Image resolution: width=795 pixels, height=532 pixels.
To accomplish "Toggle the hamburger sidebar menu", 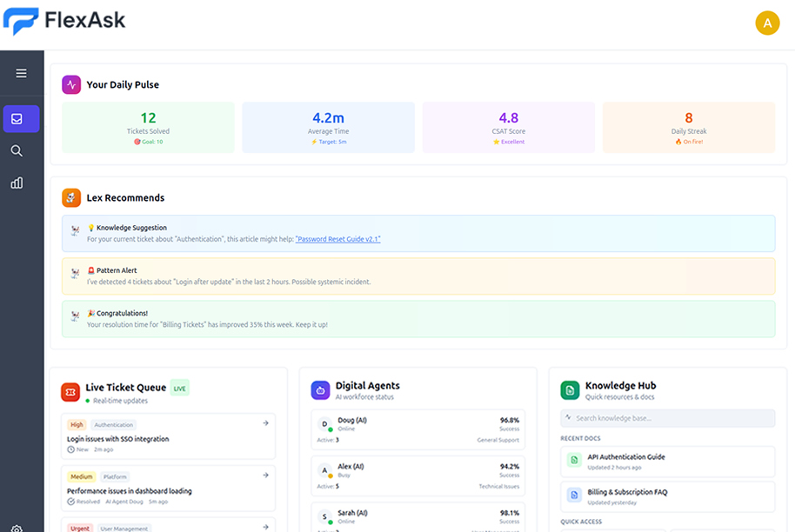I will click(x=21, y=74).
